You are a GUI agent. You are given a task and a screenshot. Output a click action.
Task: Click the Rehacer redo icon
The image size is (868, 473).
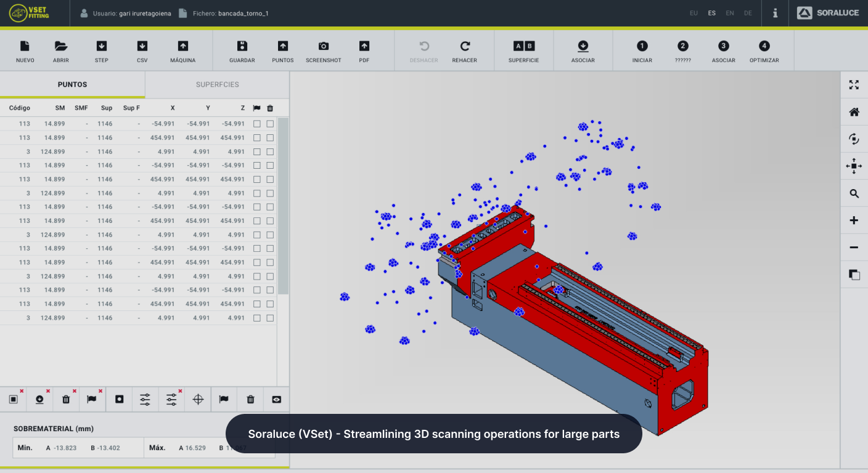[x=464, y=47]
